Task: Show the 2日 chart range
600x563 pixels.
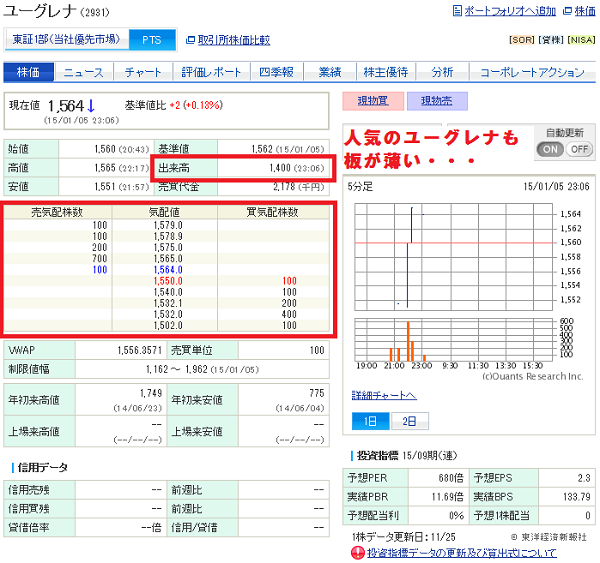Action: coord(409,421)
